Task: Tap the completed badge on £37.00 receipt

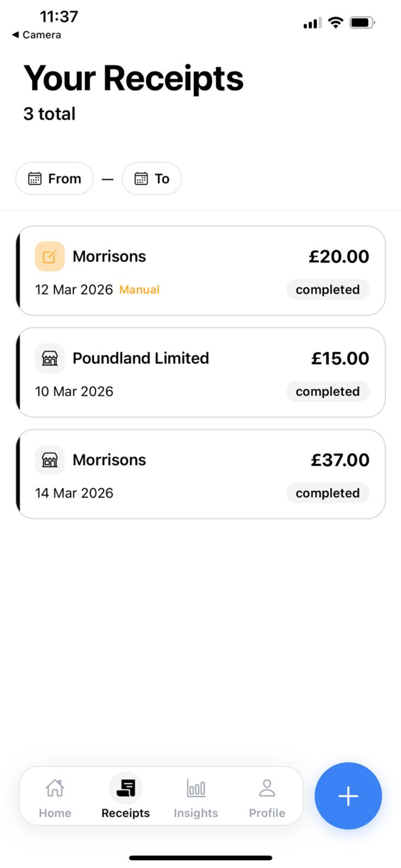Action: (328, 493)
